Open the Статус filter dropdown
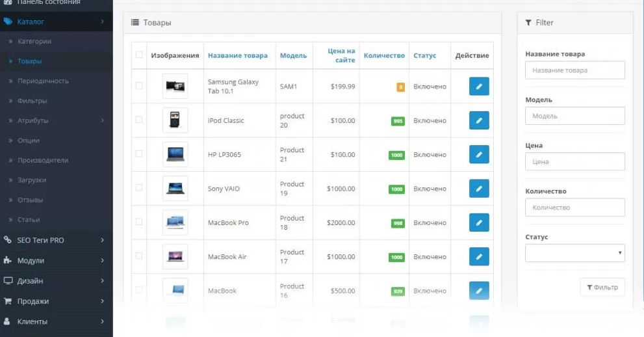Image resolution: width=644 pixels, height=337 pixels. (574, 253)
